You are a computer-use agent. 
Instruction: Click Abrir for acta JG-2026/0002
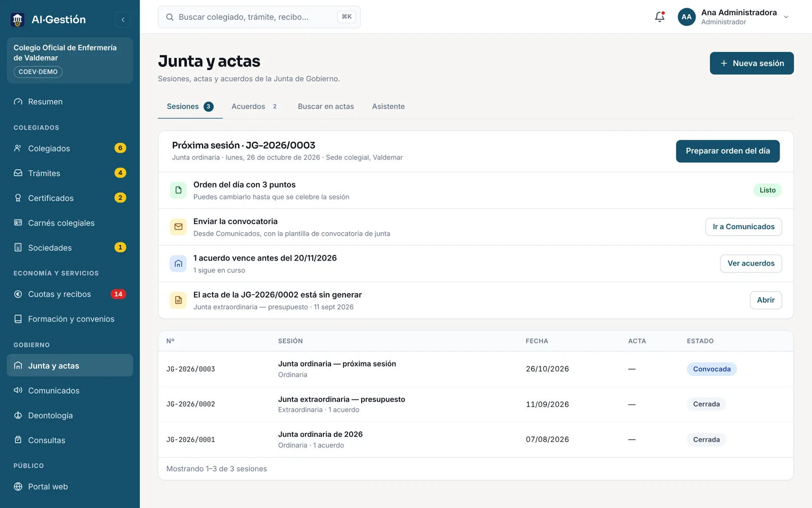766,300
